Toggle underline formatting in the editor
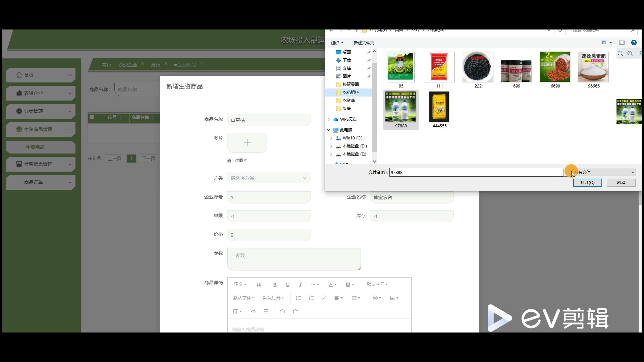The image size is (644, 362). click(x=287, y=285)
